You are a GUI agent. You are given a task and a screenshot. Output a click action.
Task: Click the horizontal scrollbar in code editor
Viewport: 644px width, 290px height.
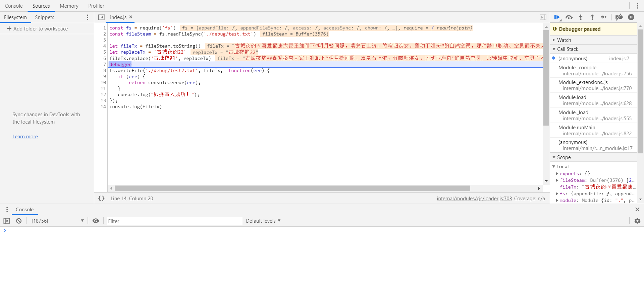click(292, 189)
